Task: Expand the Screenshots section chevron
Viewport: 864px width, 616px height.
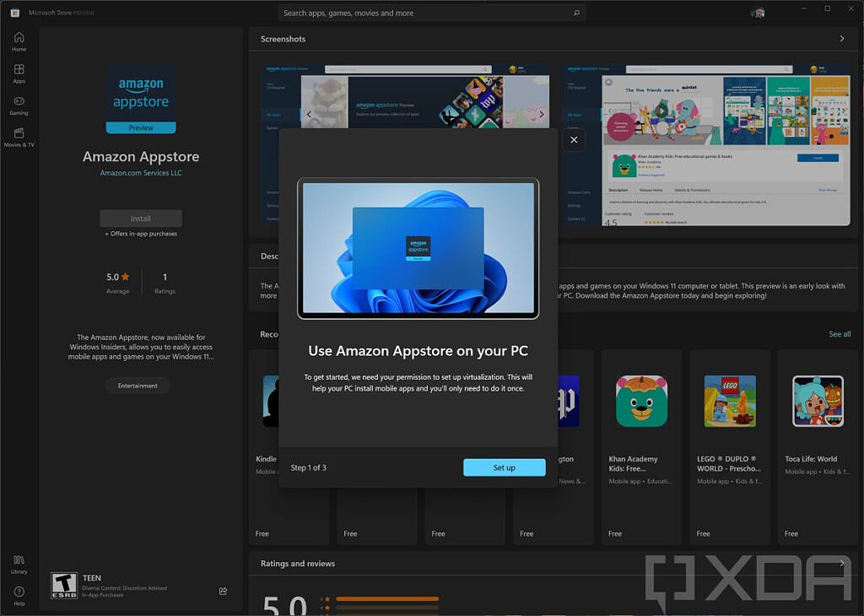Action: [x=841, y=39]
